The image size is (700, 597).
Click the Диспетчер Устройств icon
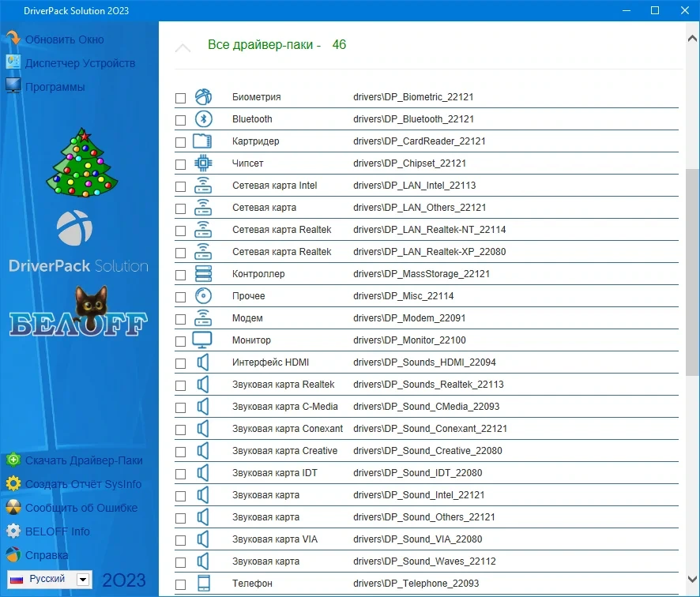[x=13, y=62]
